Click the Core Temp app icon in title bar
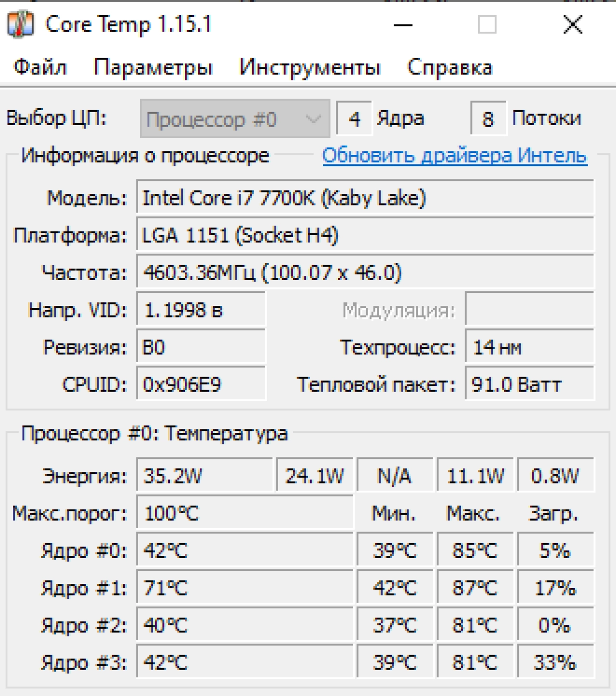The image size is (616, 696). pos(20,25)
